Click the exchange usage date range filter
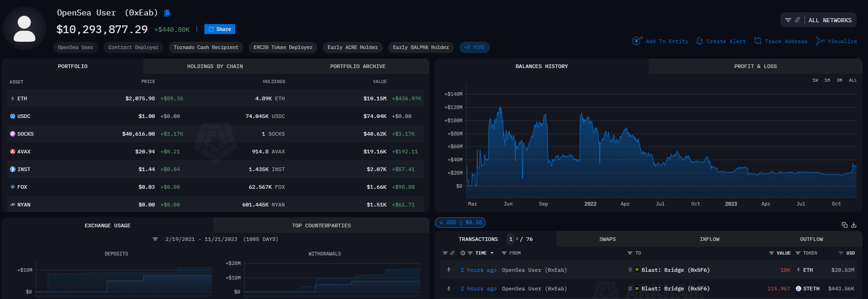This screenshot has width=868, height=299. pyautogui.click(x=155, y=239)
